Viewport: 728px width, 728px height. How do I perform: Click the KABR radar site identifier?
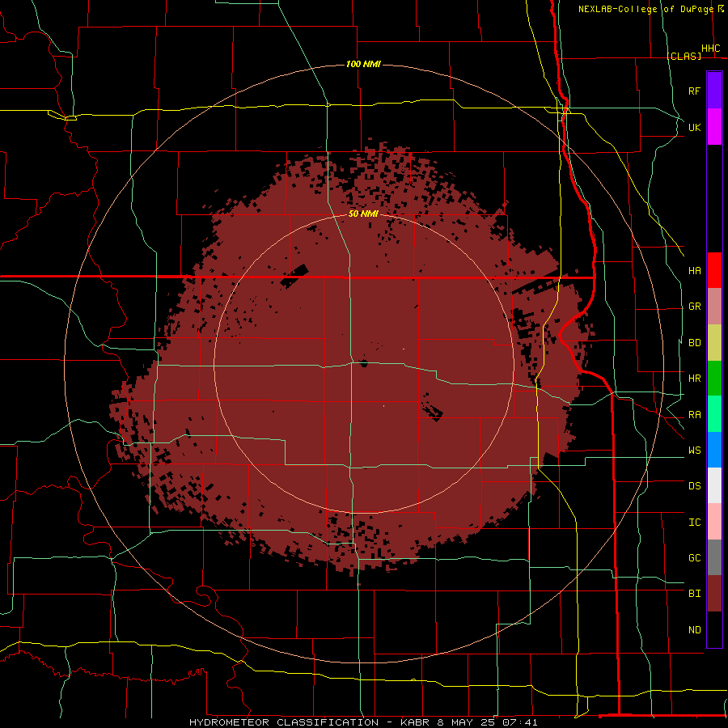(416, 722)
